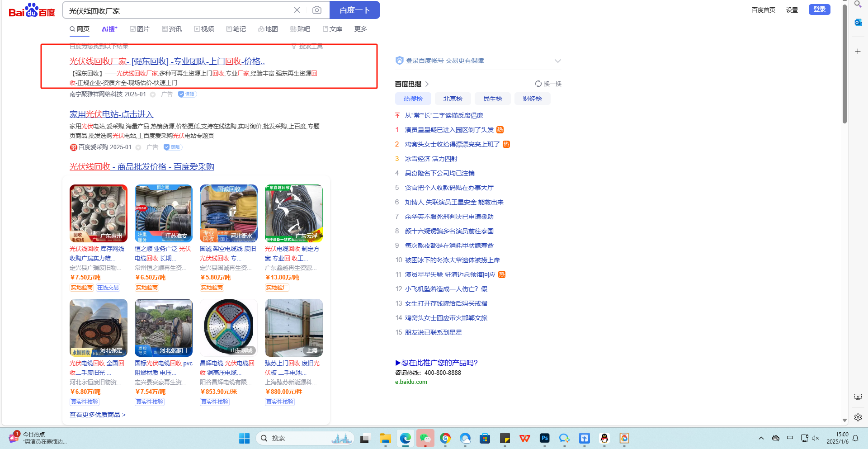Open the 更多 search categories menu
Image resolution: width=868 pixels, height=449 pixels.
click(x=360, y=29)
